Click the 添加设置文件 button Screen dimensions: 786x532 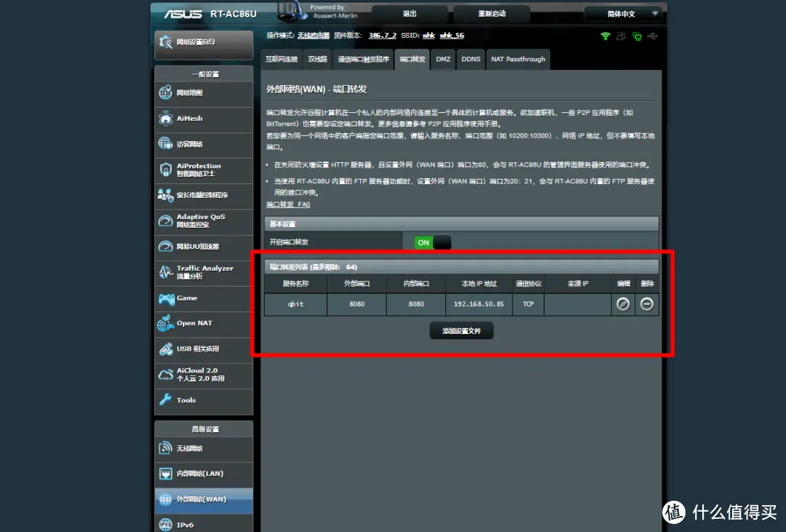pos(461,331)
